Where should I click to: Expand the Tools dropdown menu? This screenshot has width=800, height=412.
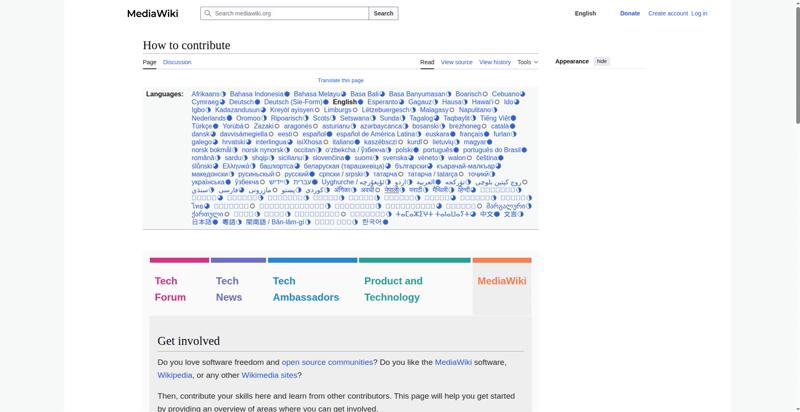click(x=527, y=62)
